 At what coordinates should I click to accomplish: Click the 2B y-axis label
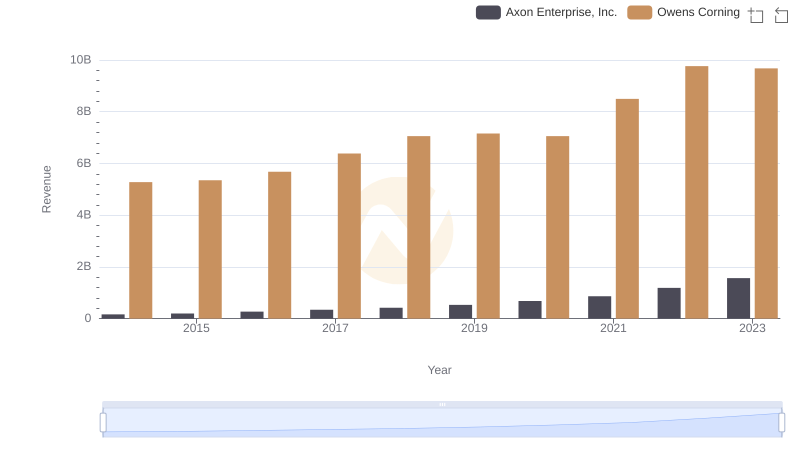(x=84, y=267)
